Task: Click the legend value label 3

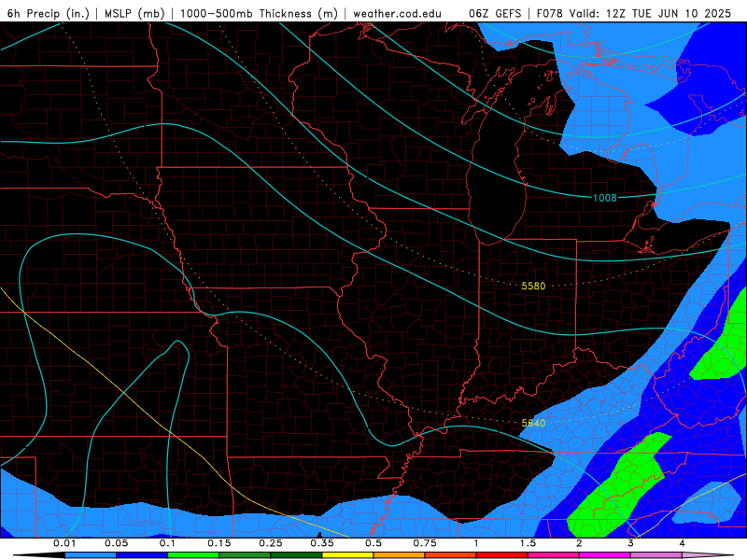Action: [x=630, y=543]
